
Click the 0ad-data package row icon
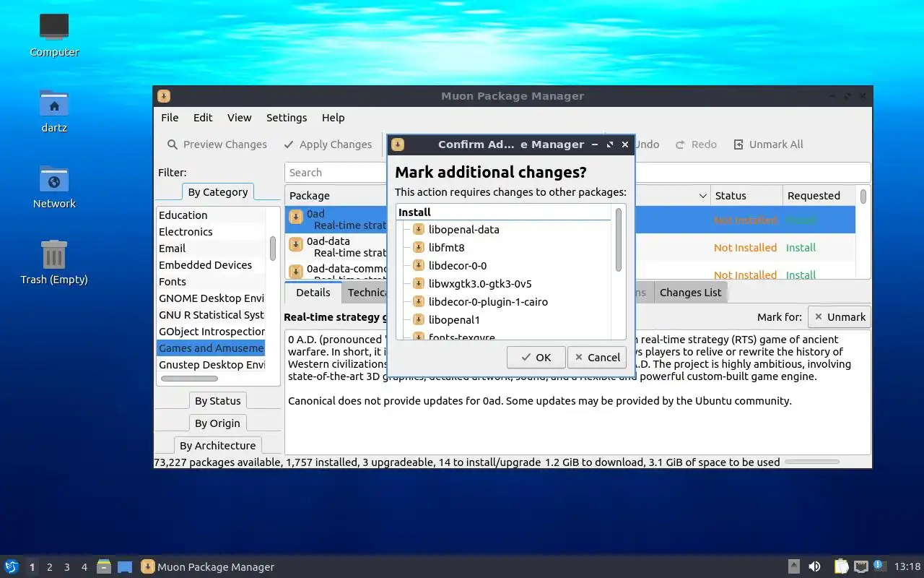tap(296, 244)
